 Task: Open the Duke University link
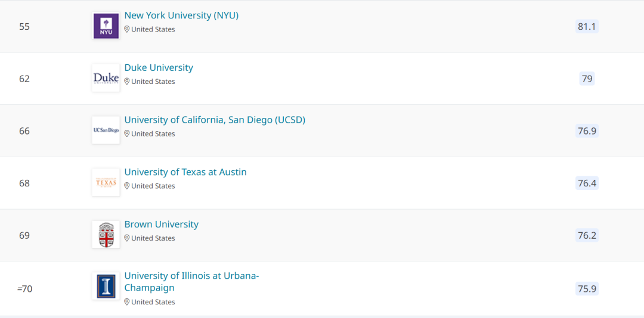point(159,68)
